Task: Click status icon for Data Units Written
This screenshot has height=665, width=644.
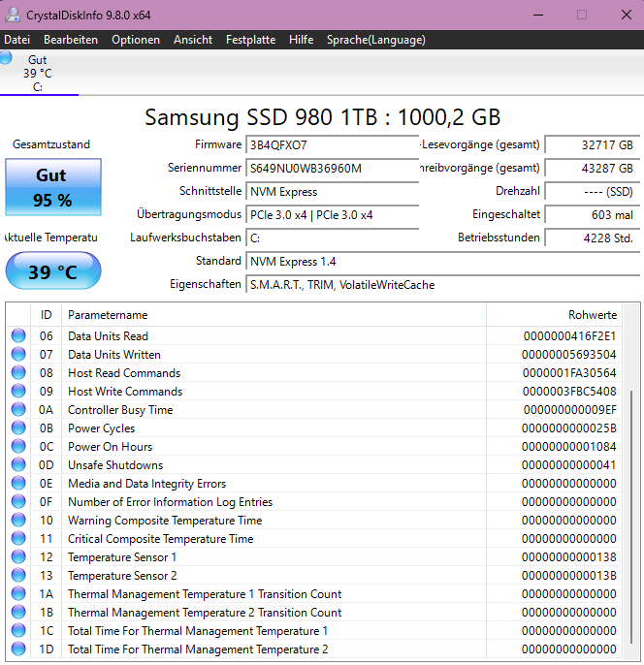Action: point(18,354)
